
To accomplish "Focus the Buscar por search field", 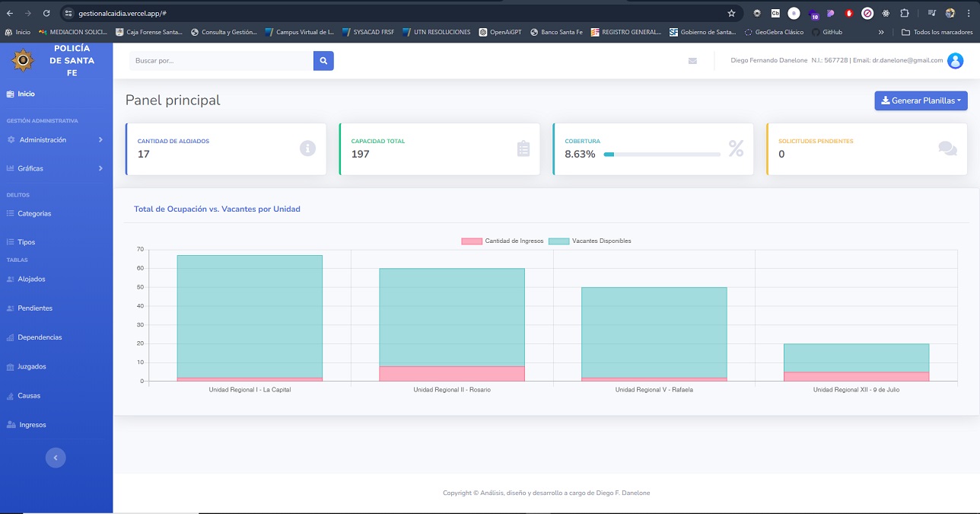I will [221, 61].
